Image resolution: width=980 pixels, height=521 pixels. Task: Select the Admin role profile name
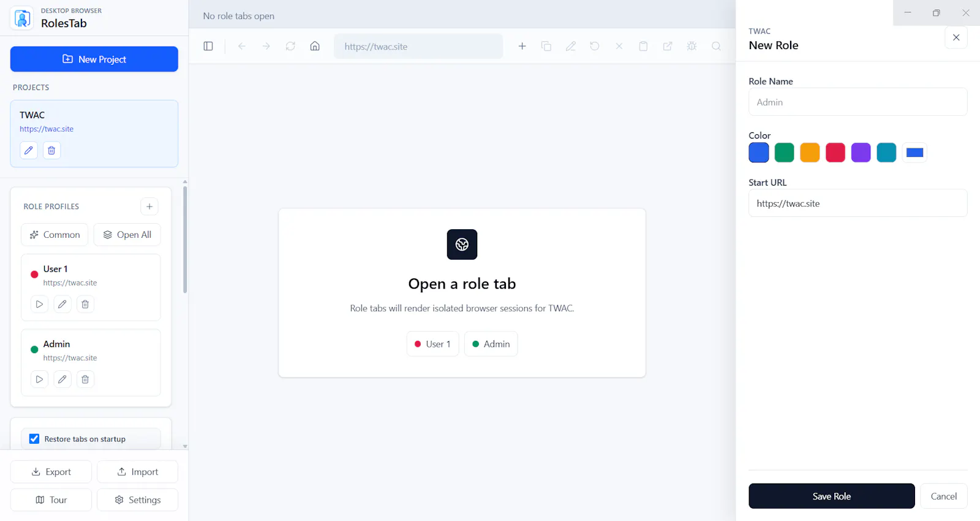(56, 344)
